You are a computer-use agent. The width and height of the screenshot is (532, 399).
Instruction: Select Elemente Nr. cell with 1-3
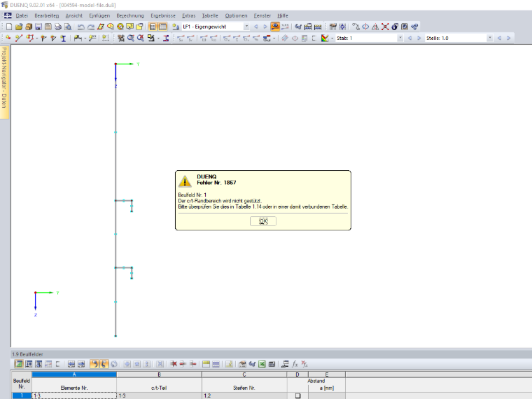pos(74,395)
